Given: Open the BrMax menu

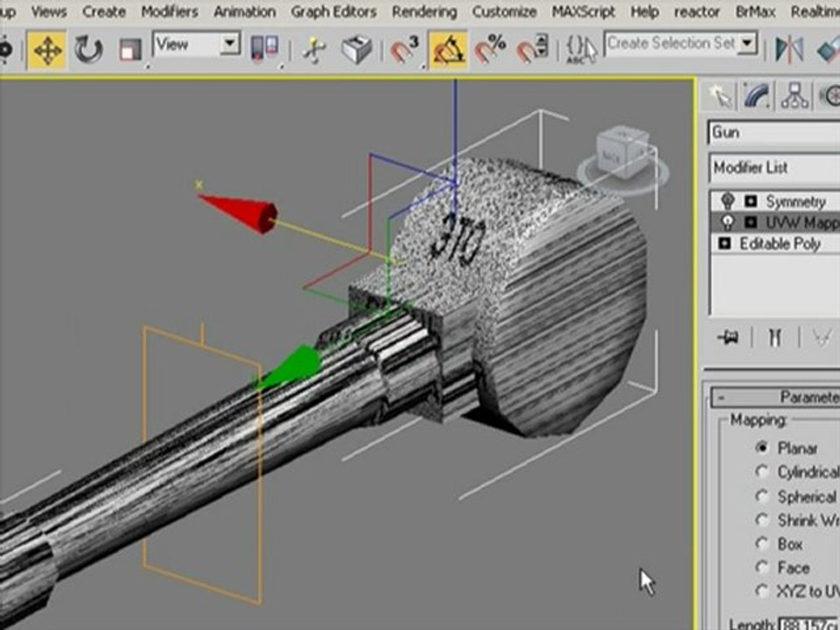Looking at the screenshot, I should [755, 11].
